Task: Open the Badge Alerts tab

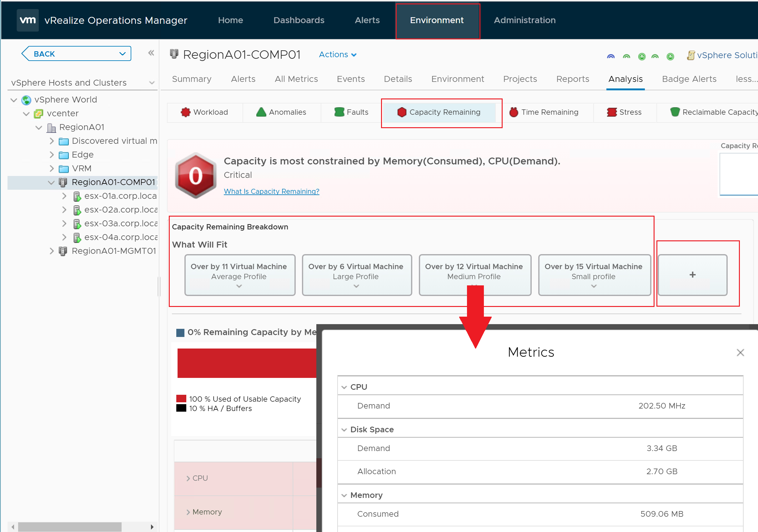Action: click(689, 79)
